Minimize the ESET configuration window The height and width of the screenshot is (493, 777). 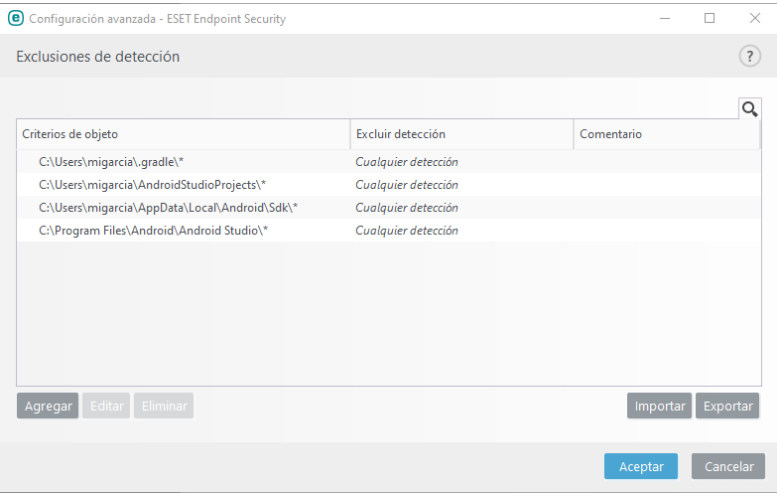(x=665, y=18)
